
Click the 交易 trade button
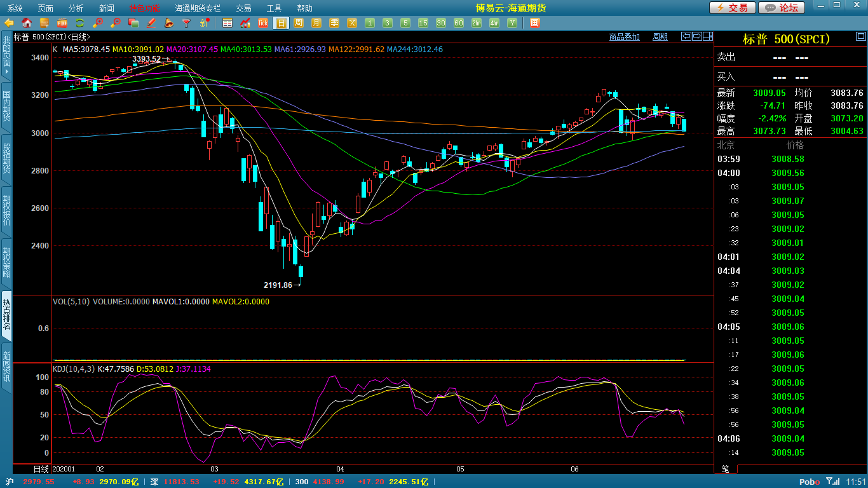pos(733,8)
